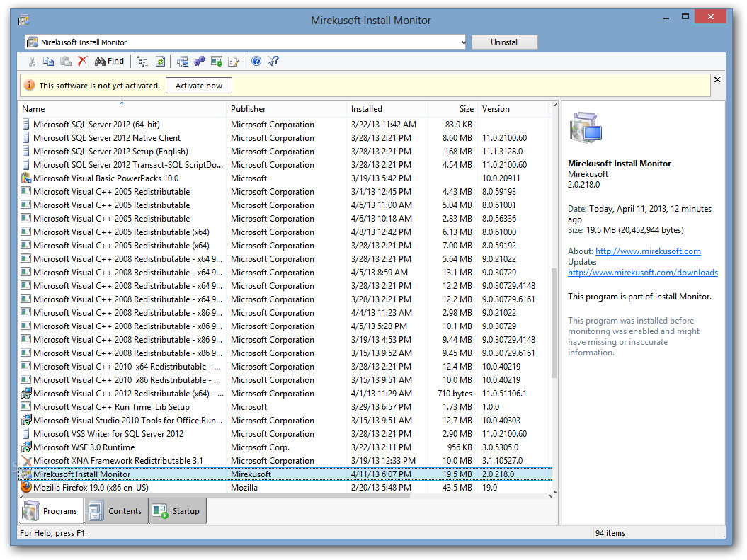Click the orange info icon in notice
747x560 pixels.
(x=30, y=85)
